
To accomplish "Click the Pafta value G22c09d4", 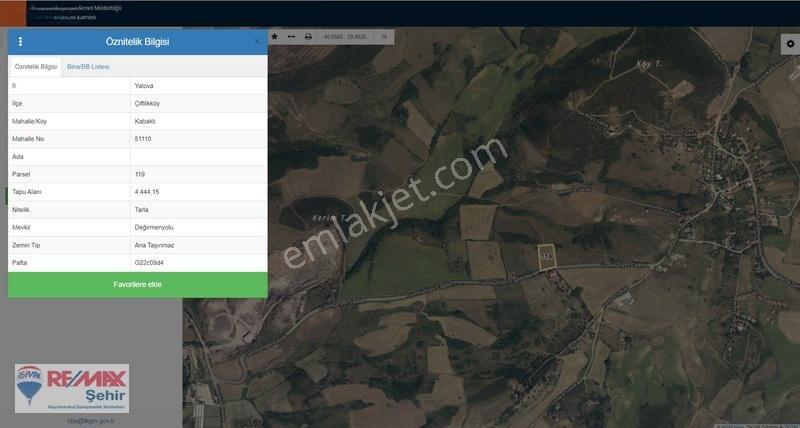I will point(149,263).
